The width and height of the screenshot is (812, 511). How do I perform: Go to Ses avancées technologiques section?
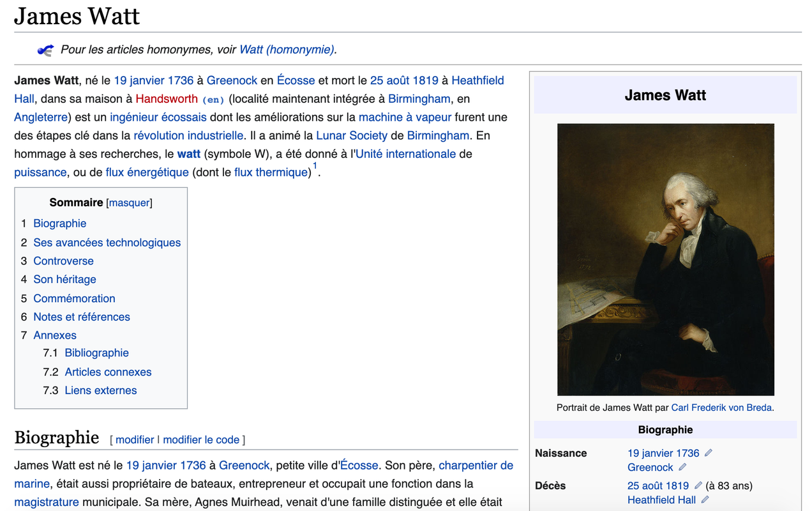(x=107, y=243)
